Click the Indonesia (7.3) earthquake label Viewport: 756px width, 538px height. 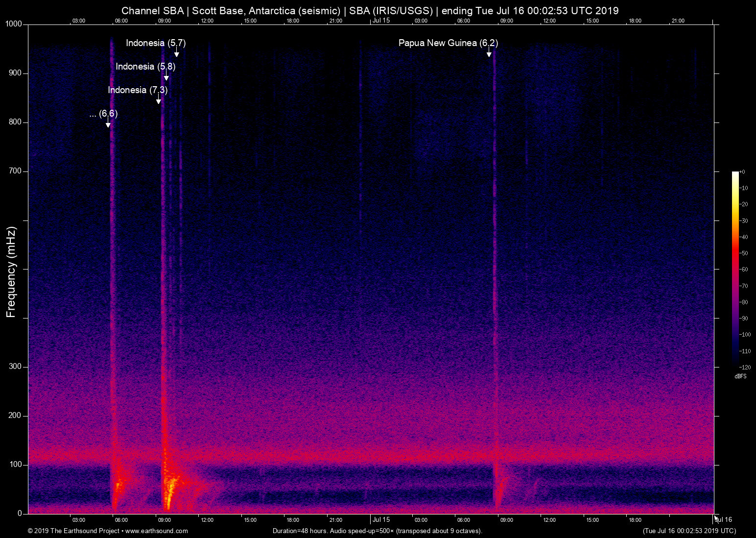138,90
